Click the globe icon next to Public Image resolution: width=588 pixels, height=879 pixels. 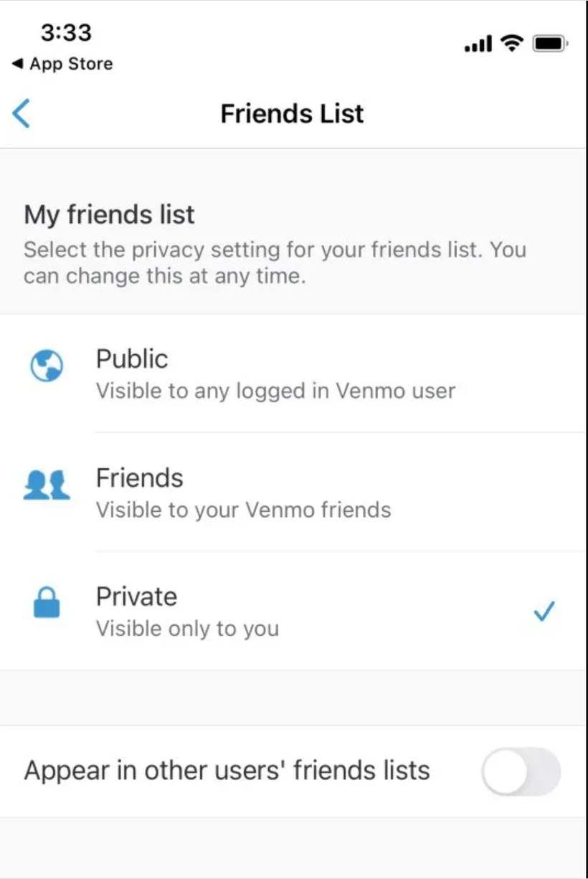[x=47, y=366]
